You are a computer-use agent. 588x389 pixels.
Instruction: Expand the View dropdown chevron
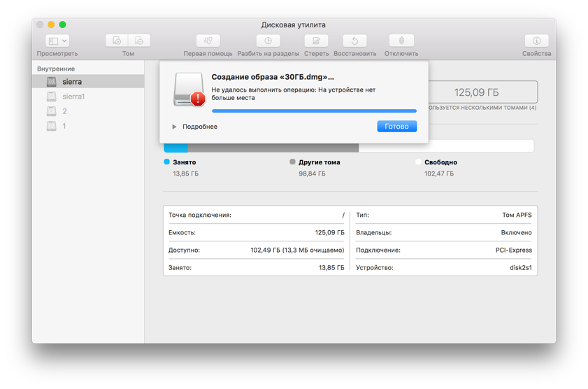(64, 41)
